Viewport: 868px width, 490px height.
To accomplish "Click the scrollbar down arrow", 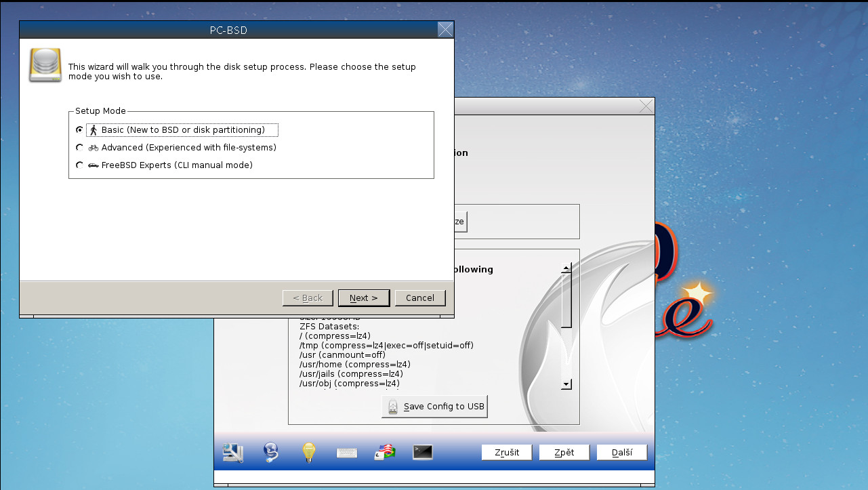I will [x=566, y=384].
